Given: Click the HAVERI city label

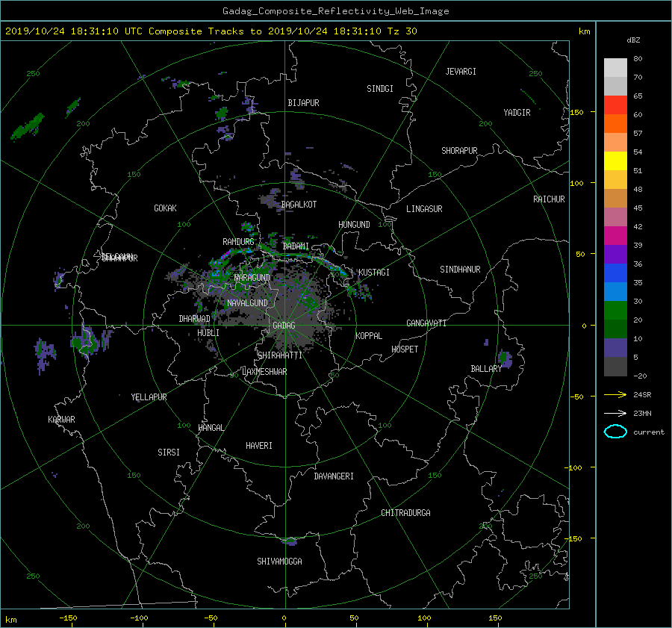Looking at the screenshot, I should pyautogui.click(x=259, y=446).
